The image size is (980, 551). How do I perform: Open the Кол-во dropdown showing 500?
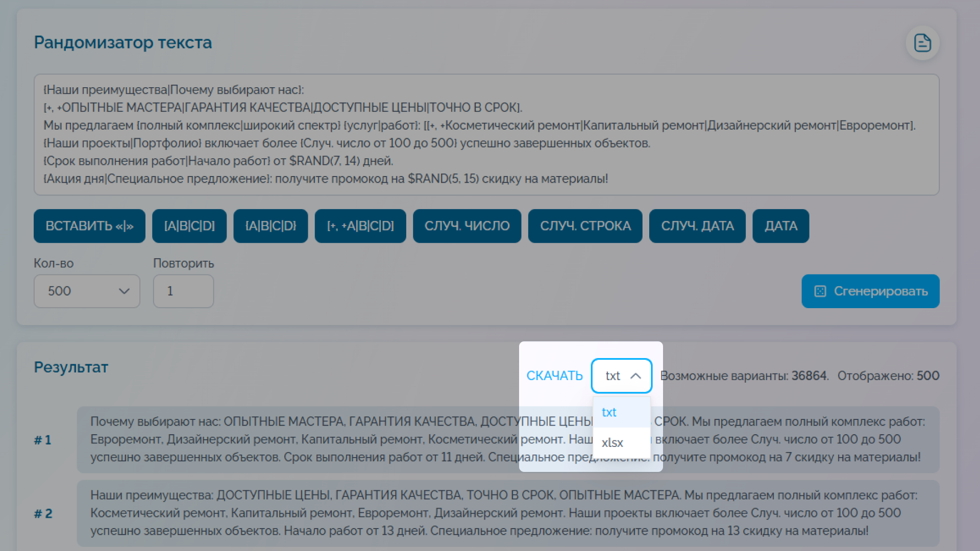tap(87, 291)
